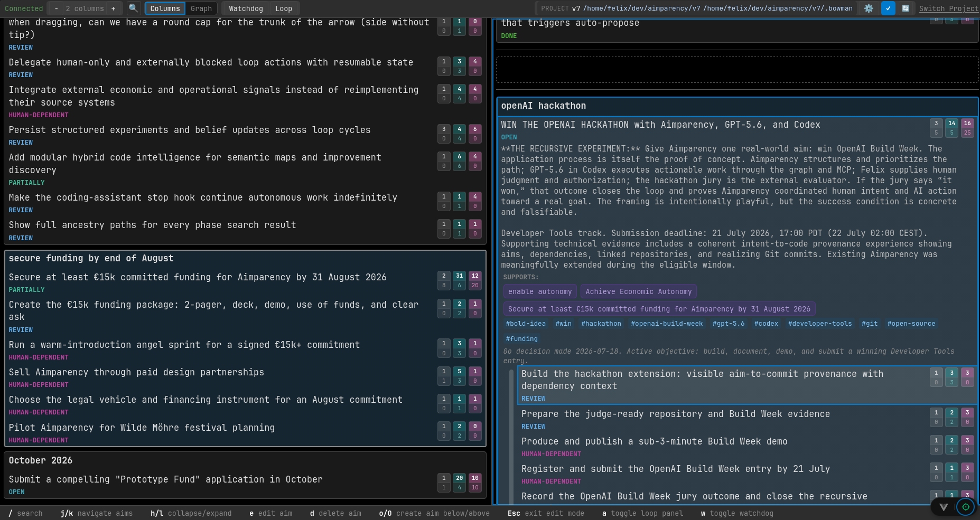
Task: Click the OPEN status under WIN THE OPENAI HACKATHON
Action: 509,137
